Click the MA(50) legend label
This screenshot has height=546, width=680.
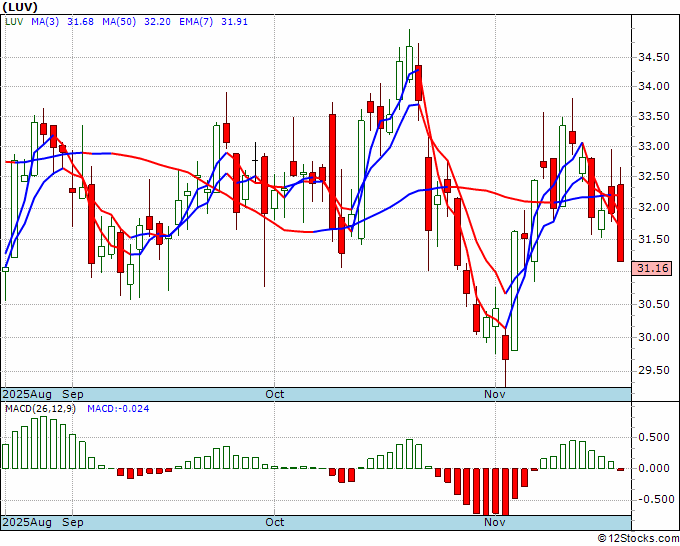pos(119,22)
